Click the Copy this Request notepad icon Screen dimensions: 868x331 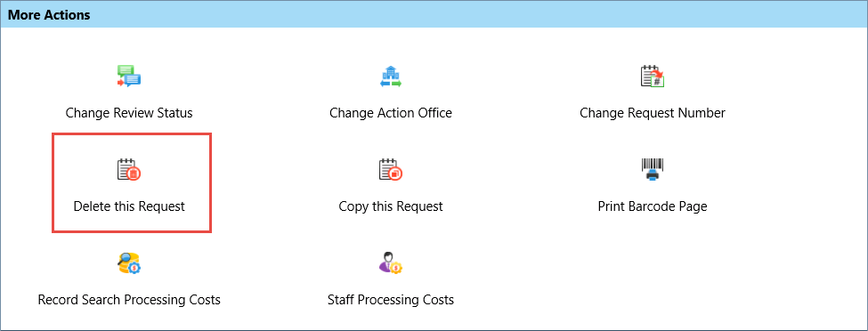tap(390, 169)
